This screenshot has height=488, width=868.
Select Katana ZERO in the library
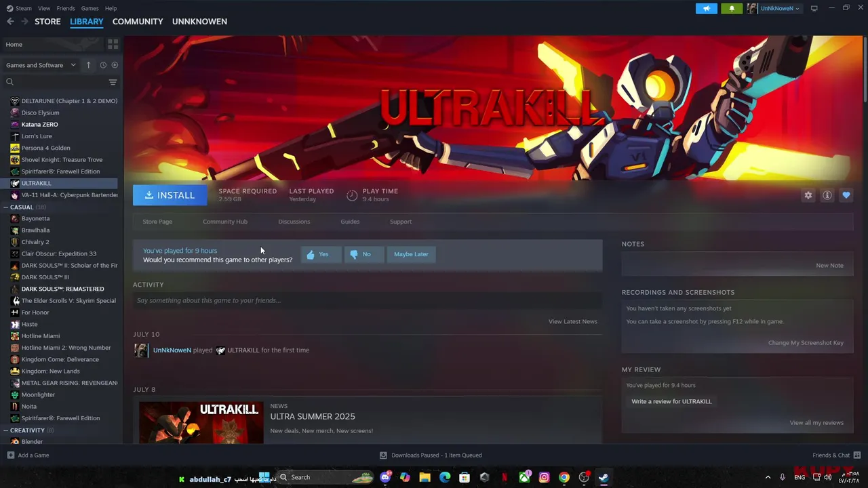[39, 125]
